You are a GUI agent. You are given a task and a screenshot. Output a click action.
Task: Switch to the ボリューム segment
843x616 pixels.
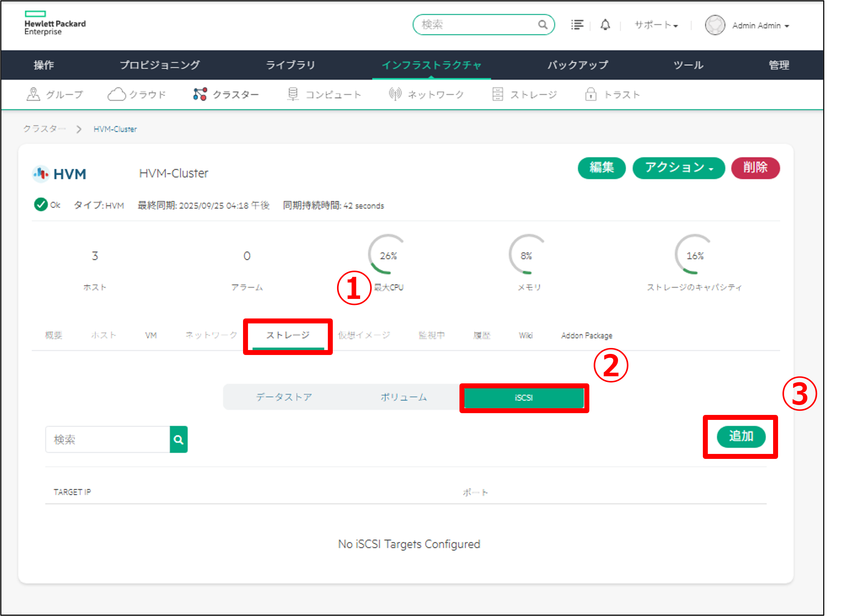tap(404, 397)
